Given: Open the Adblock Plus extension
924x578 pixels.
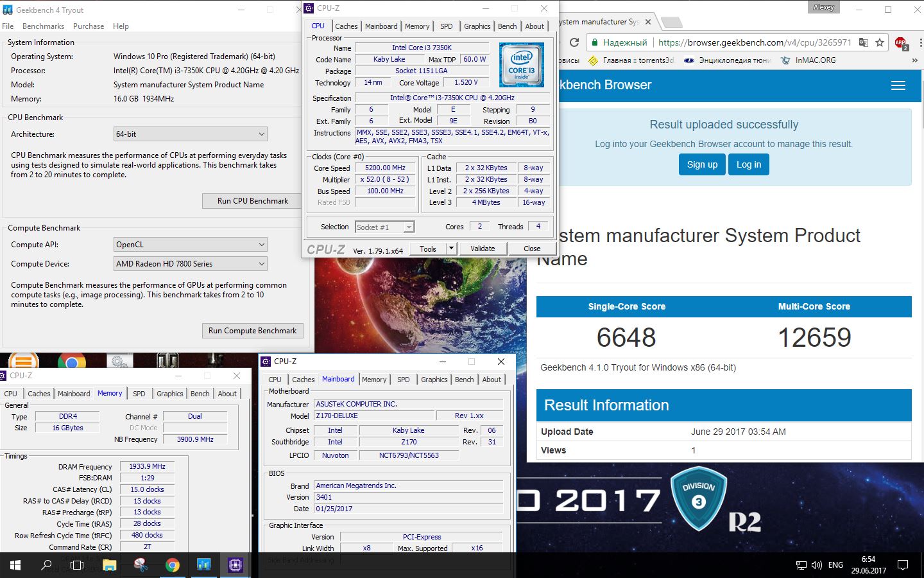Looking at the screenshot, I should pos(900,43).
